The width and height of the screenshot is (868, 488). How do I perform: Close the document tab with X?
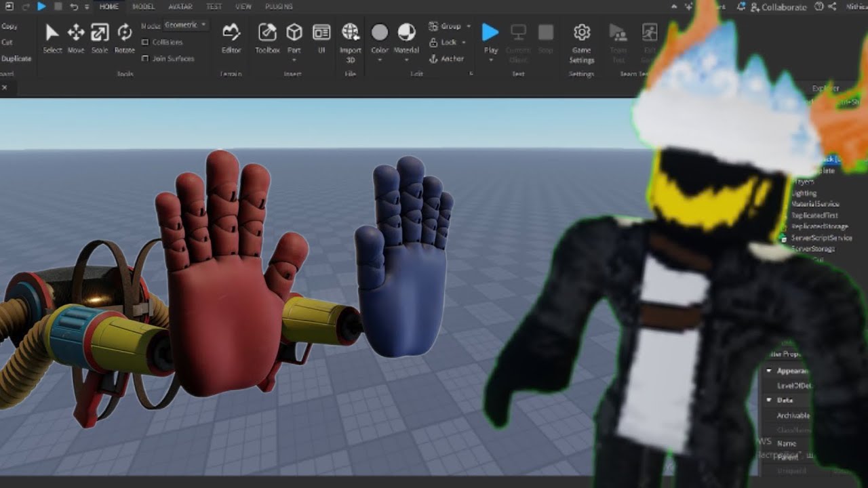click(x=4, y=87)
